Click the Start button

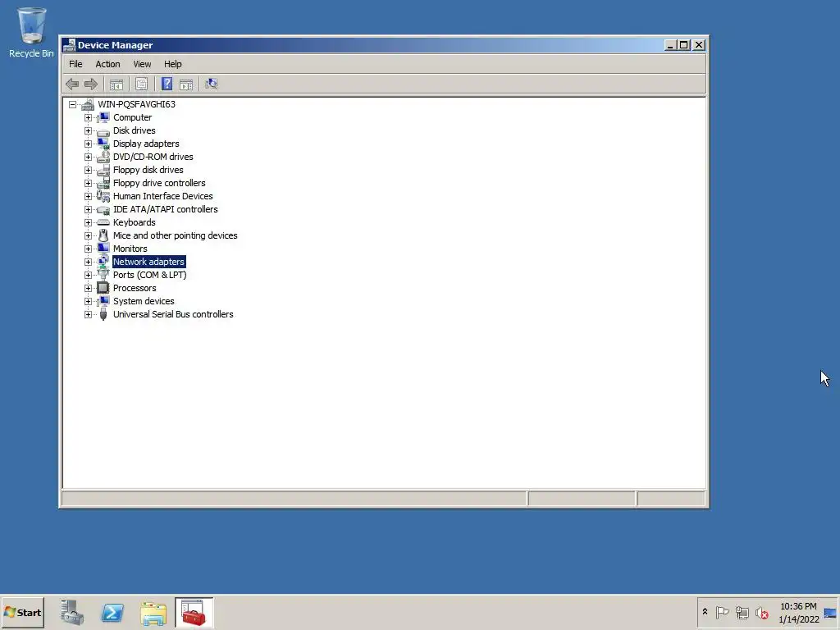tap(22, 612)
